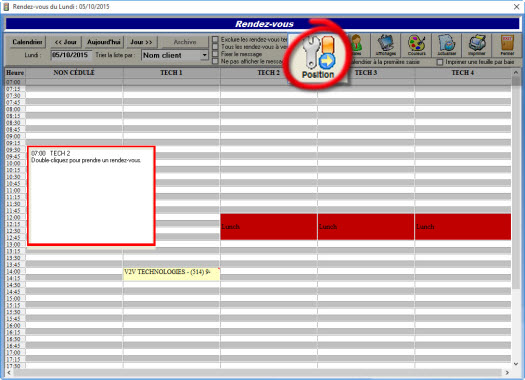
Task: Check Imprimer une feuille par baie
Action: coord(440,62)
